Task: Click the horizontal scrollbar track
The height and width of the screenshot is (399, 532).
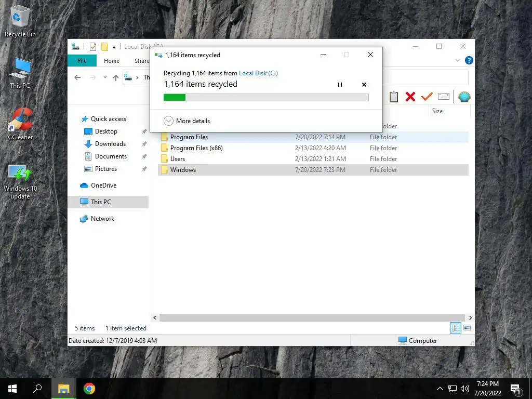Action: (x=312, y=317)
